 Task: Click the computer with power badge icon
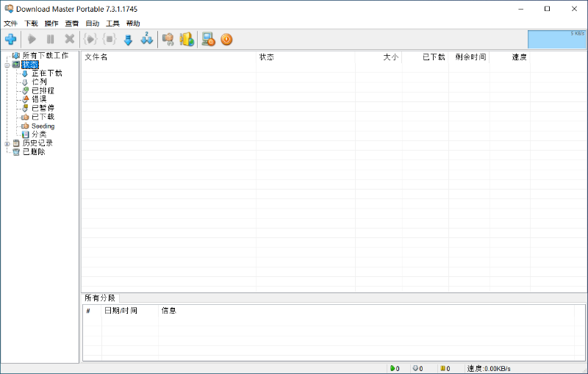coord(208,39)
